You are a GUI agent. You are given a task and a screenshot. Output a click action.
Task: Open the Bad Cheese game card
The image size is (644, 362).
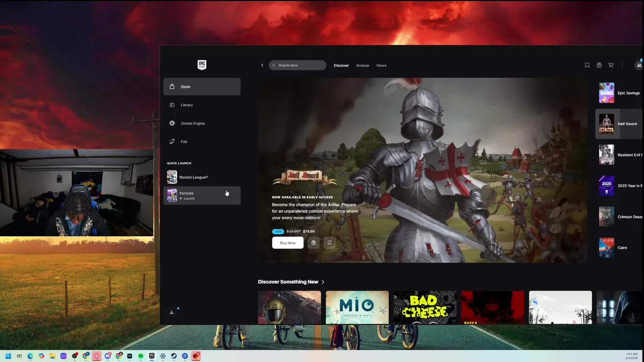click(x=425, y=307)
